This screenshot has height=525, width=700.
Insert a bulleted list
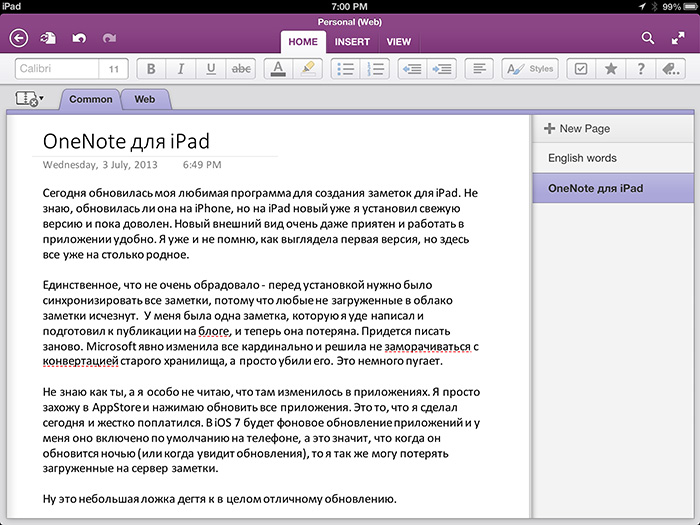[x=346, y=69]
